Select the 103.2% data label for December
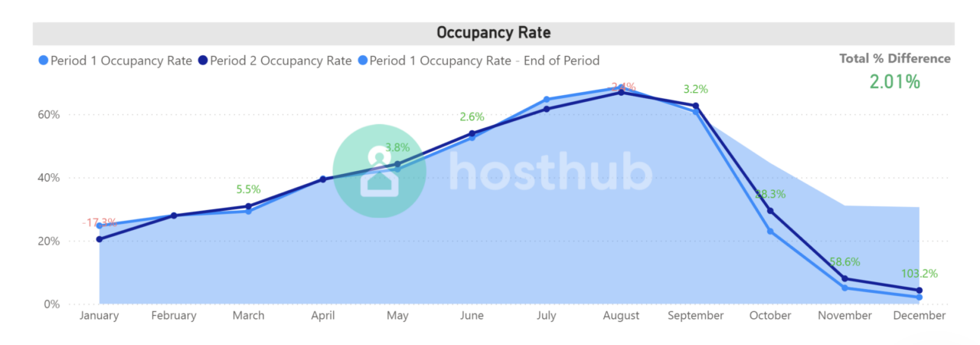 click(x=920, y=274)
